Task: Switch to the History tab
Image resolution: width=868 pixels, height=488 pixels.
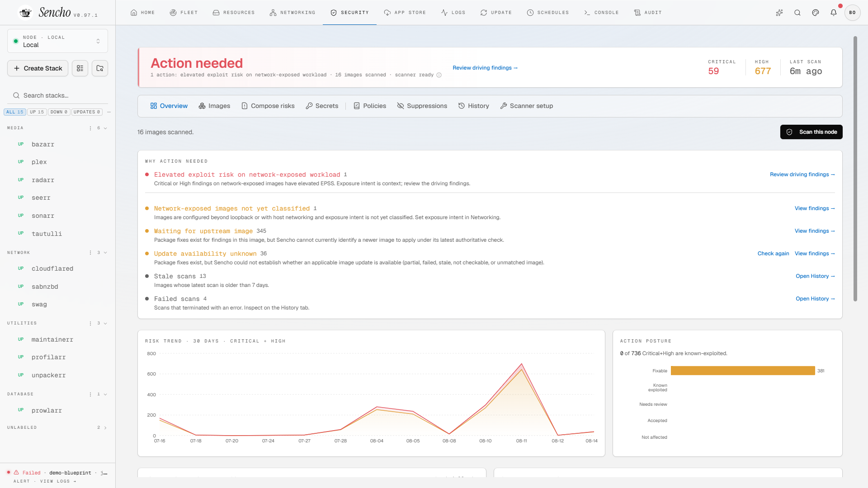Action: tap(474, 106)
